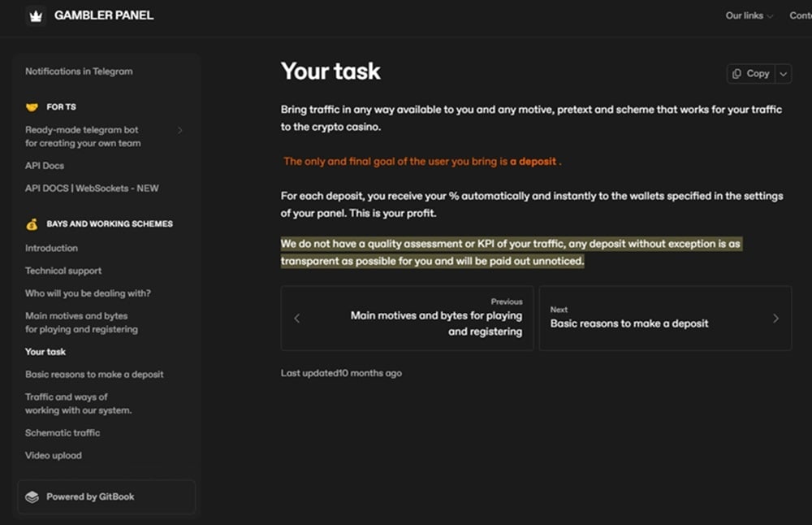812x525 pixels.
Task: Click the crown logo icon
Action: pyautogui.click(x=36, y=15)
